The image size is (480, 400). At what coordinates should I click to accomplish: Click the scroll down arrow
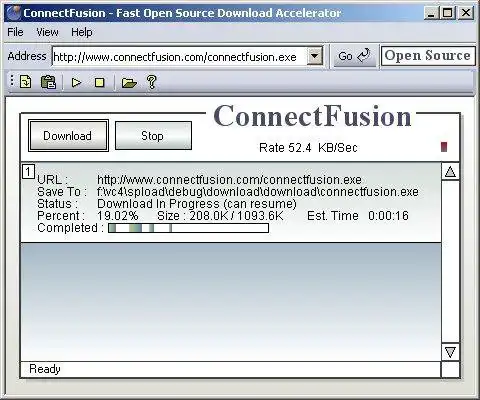point(450,352)
